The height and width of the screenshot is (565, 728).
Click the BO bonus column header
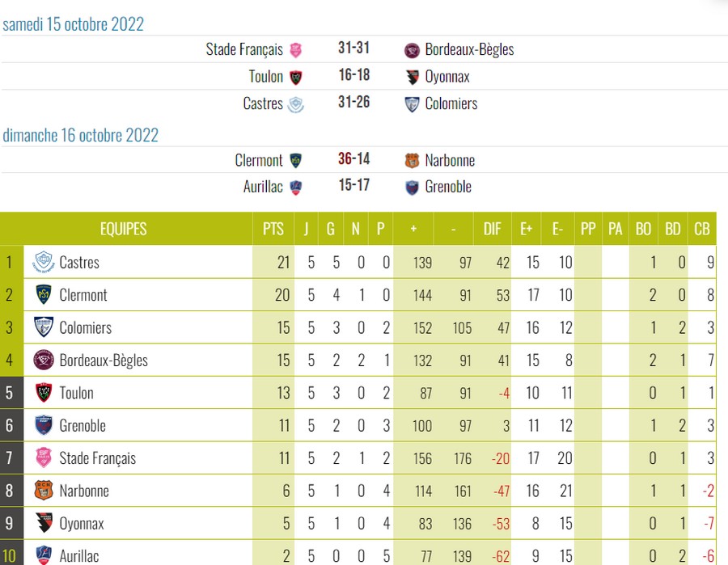click(x=643, y=229)
